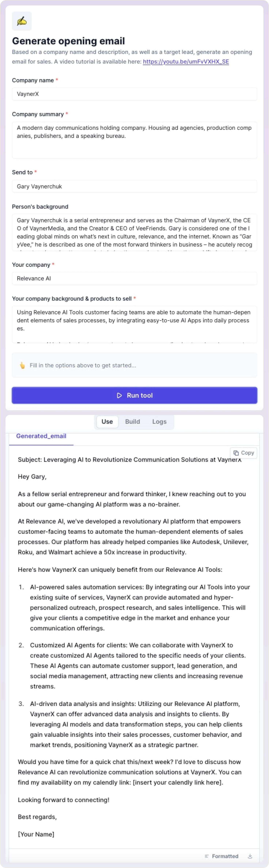Select the Send to field with Gary Vaynerchuk

click(134, 186)
